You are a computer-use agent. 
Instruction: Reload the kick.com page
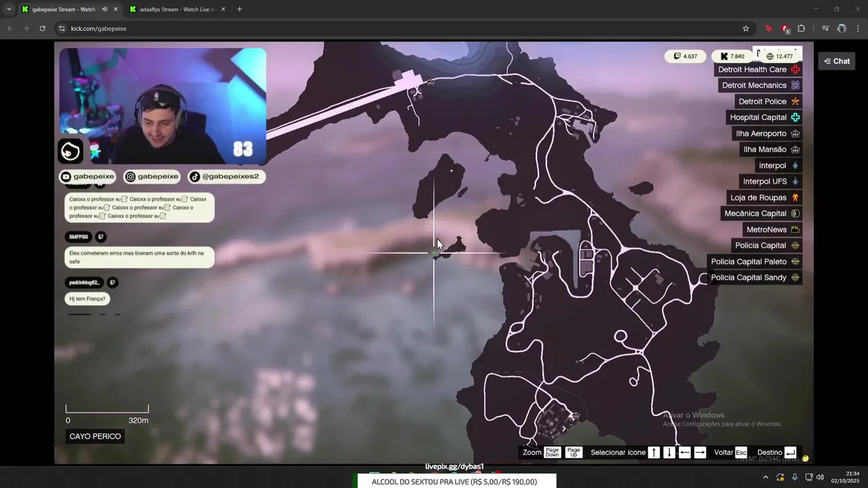(x=42, y=28)
